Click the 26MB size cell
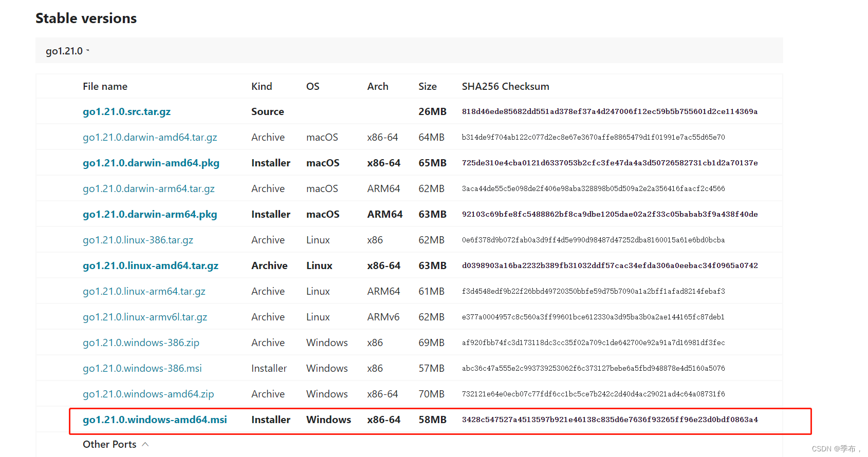The height and width of the screenshot is (457, 868). pyautogui.click(x=432, y=111)
